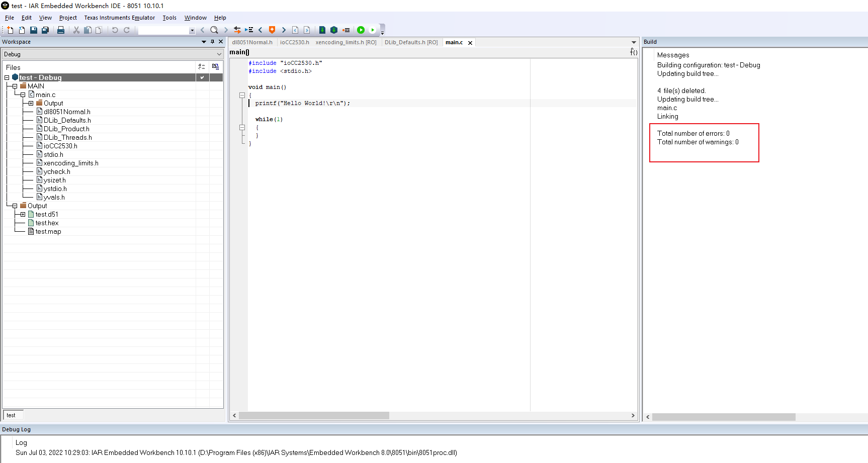Switch to DLib_Defaults.h [RO] tab
This screenshot has height=463, width=868.
411,42
